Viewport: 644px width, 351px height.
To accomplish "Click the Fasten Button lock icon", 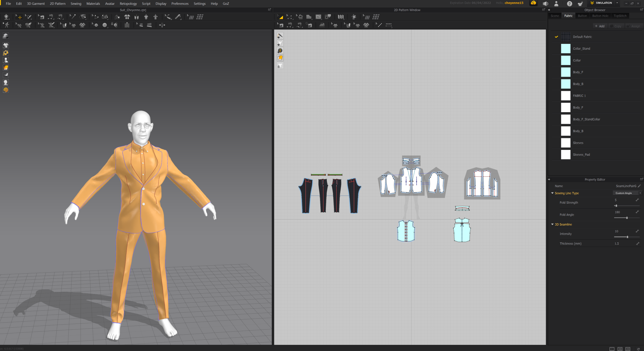I will click(114, 25).
